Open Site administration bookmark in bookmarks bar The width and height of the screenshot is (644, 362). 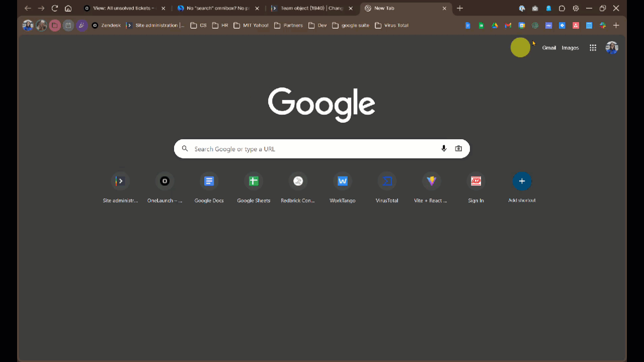point(155,25)
